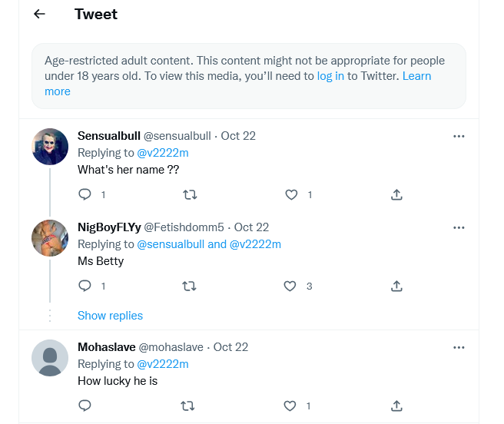Reply to Sensualbull's tweet

85,194
